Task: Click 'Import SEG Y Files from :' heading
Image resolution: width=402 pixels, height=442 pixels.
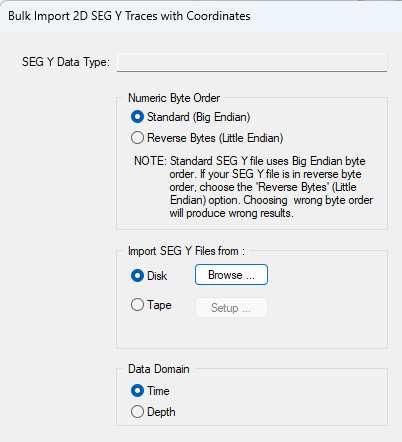Action: coord(186,251)
